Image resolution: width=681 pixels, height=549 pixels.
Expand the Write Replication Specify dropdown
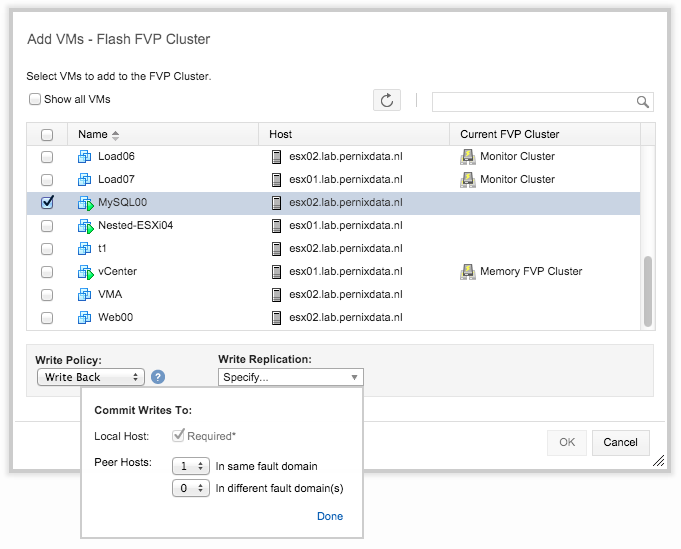[290, 377]
